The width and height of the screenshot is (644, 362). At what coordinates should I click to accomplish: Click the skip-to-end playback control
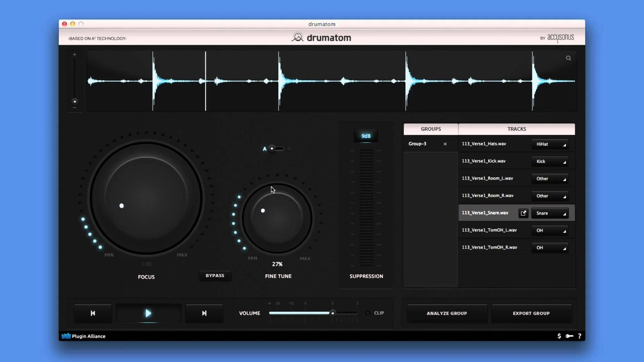(x=204, y=313)
